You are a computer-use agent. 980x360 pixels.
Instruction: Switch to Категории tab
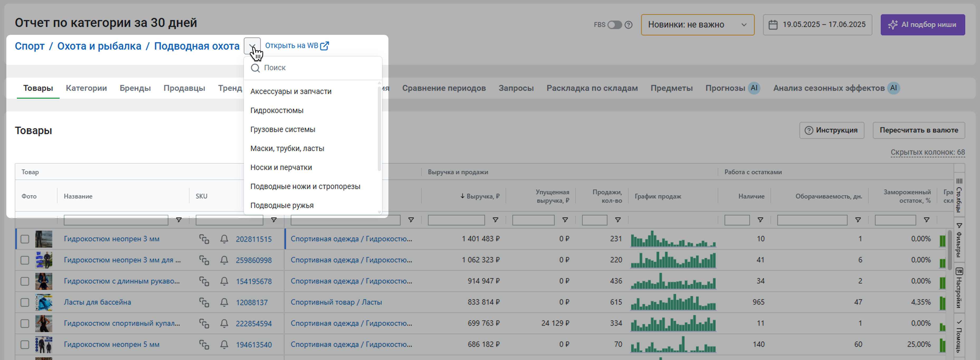tap(86, 88)
